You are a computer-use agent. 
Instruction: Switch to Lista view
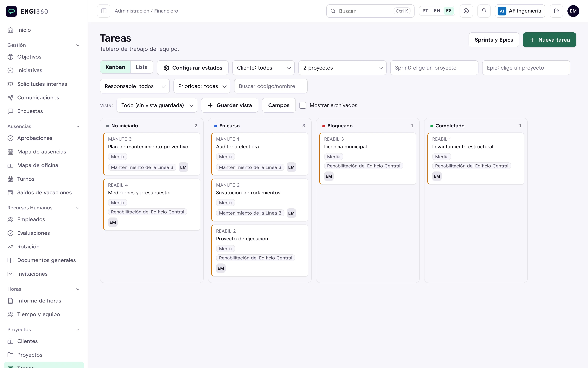click(x=142, y=67)
